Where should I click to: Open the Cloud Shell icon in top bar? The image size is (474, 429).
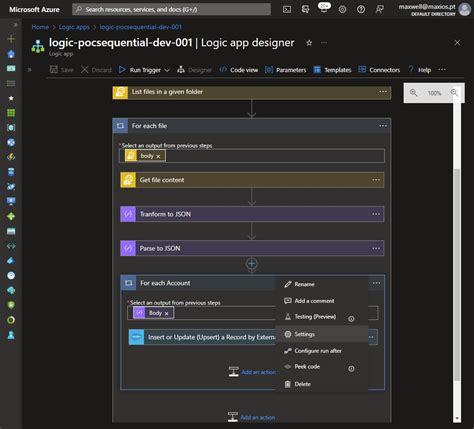(x=287, y=9)
